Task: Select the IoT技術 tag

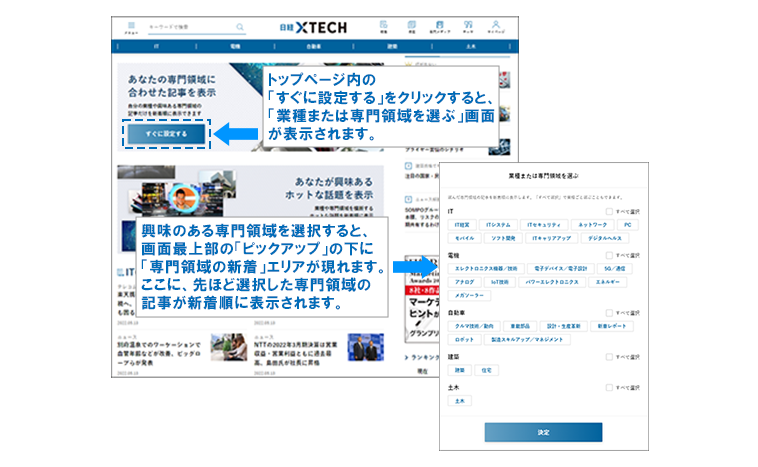Action: [500, 282]
